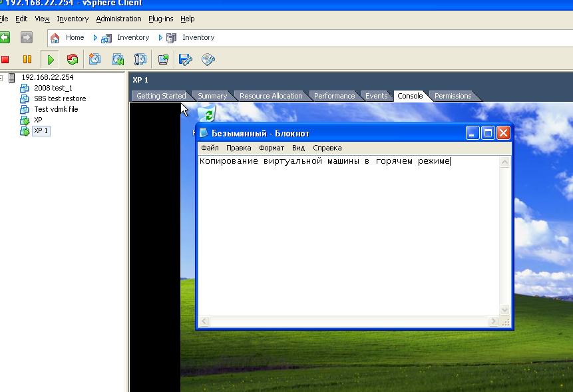The image size is (573, 392).
Task: Select the Console tab
Action: (410, 96)
